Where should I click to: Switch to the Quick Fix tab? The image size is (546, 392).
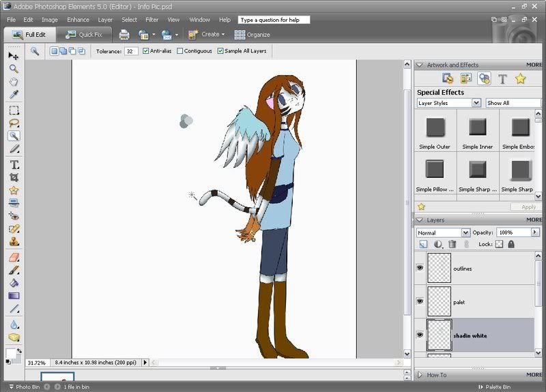[84, 35]
